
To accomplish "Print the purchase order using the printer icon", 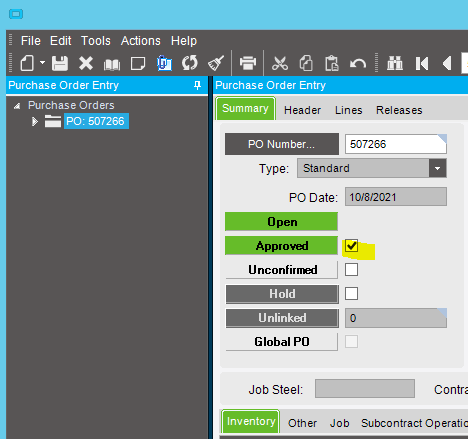I will pos(248,63).
